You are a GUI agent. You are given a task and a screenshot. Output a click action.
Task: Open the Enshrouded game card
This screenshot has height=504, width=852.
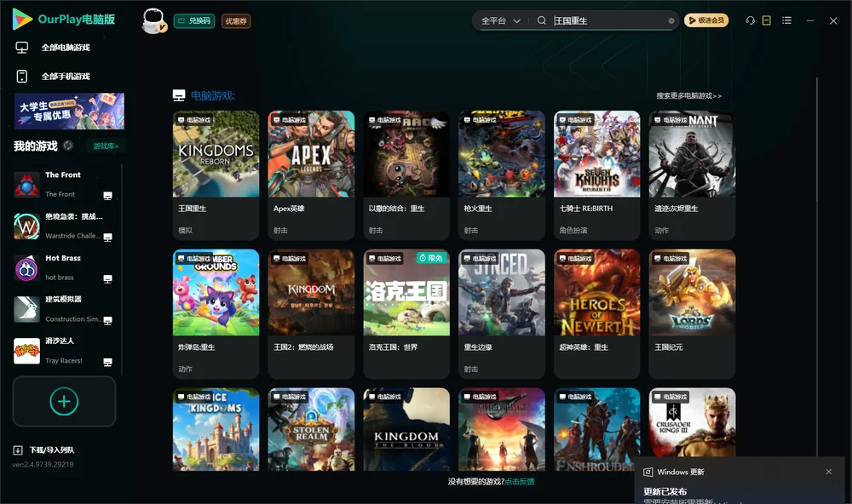point(596,429)
